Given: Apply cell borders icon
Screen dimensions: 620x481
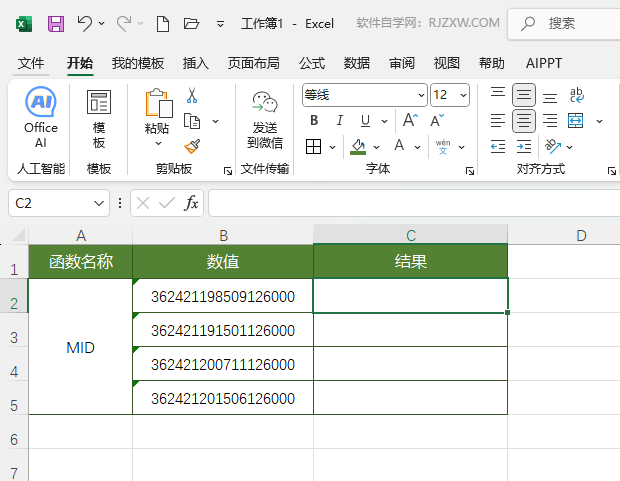Looking at the screenshot, I should pyautogui.click(x=313, y=147).
